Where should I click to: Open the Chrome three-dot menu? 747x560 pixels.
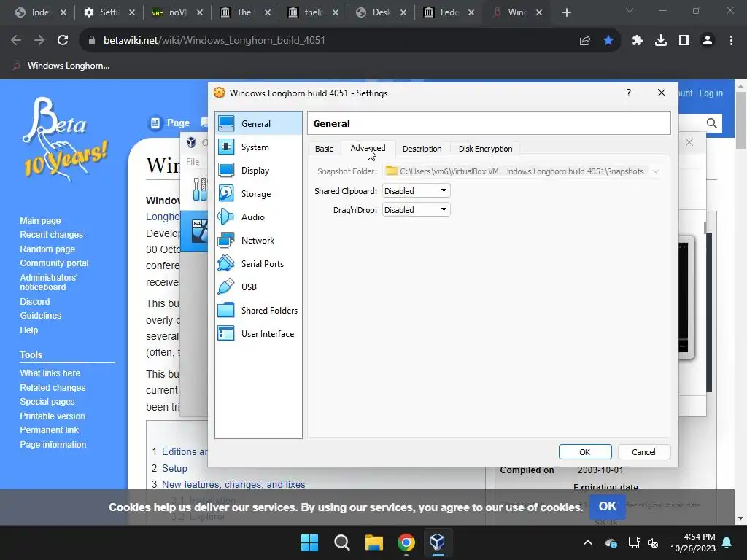731,41
